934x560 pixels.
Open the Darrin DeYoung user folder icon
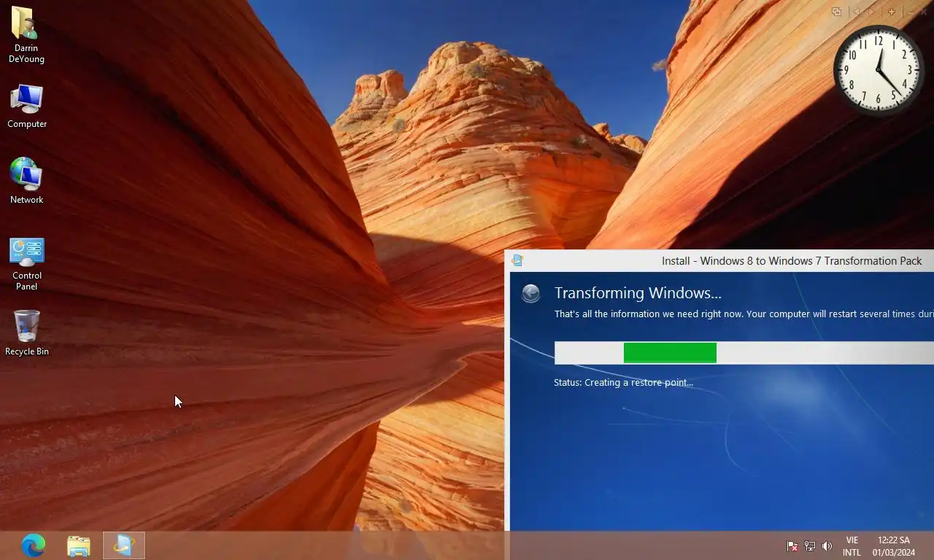[26, 35]
